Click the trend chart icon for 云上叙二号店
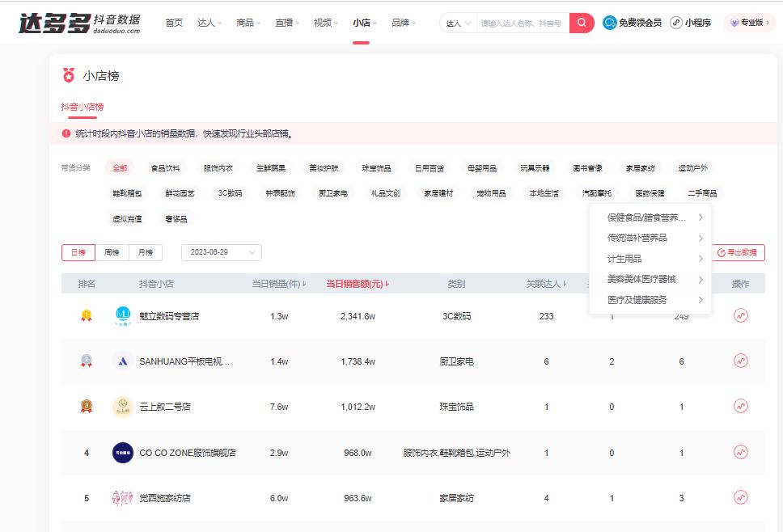Screen dimensions: 783x532 coord(741,406)
